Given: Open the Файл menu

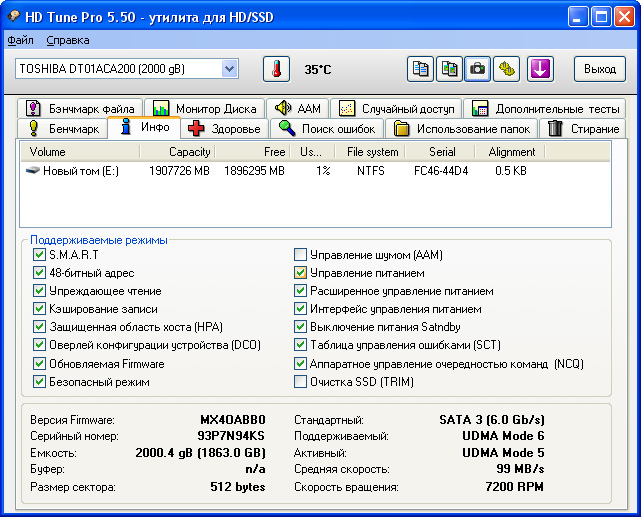Looking at the screenshot, I should coord(20,40).
